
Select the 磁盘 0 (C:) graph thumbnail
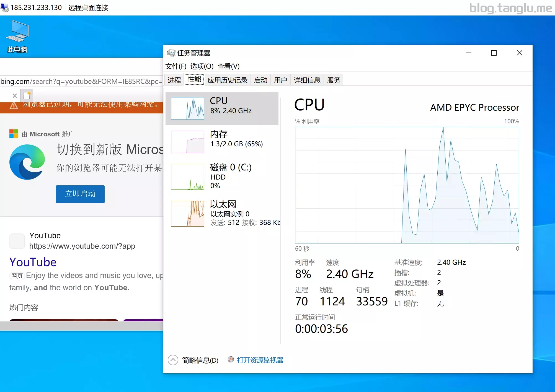pos(188,177)
